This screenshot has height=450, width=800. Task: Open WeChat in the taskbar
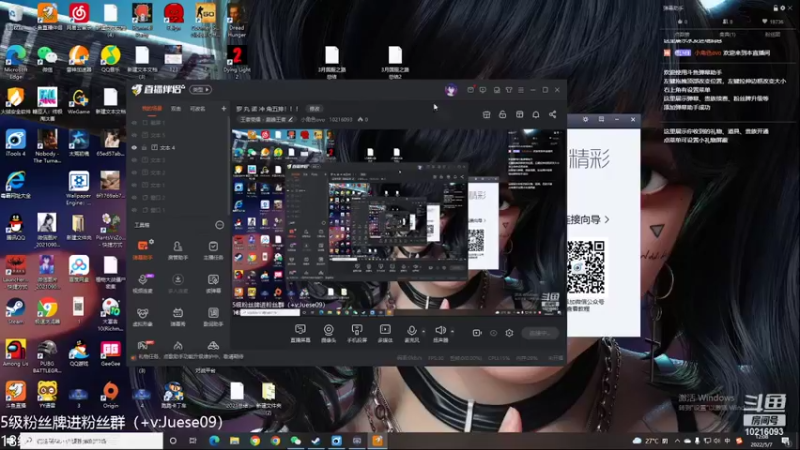[295, 440]
